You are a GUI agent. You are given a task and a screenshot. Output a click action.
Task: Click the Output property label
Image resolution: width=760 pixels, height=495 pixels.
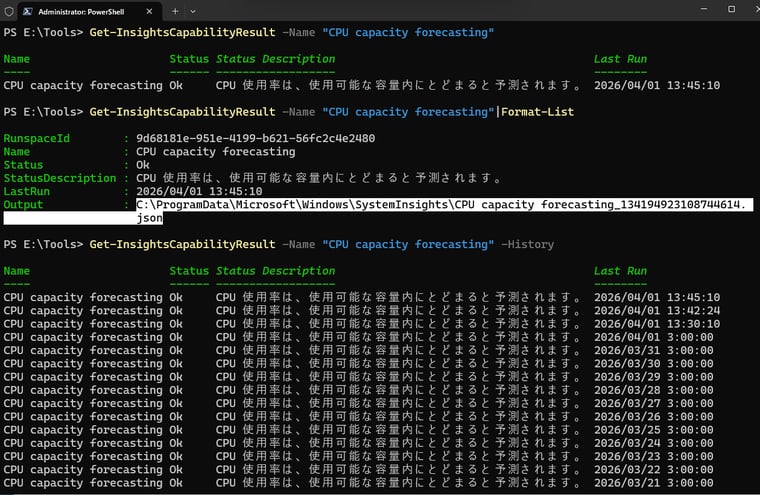click(23, 205)
